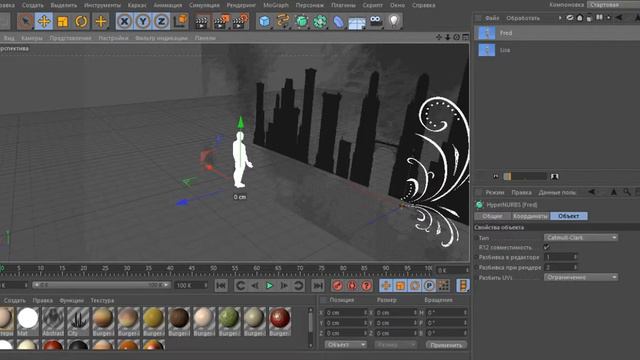Open the timeline layout film-strip icon
Image resolution: width=640 pixels, height=360 pixels.
(x=463, y=285)
